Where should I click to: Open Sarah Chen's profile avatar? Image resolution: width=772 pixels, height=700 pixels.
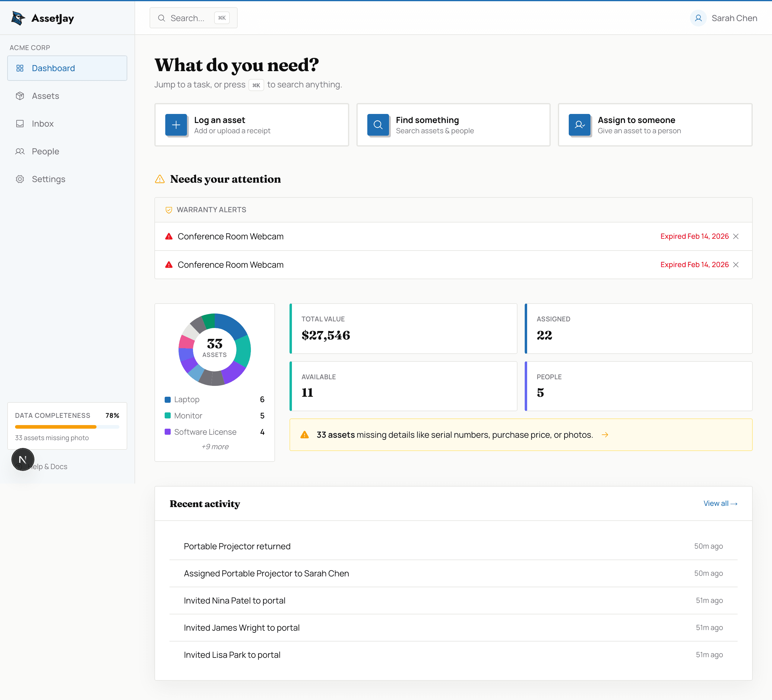(698, 17)
